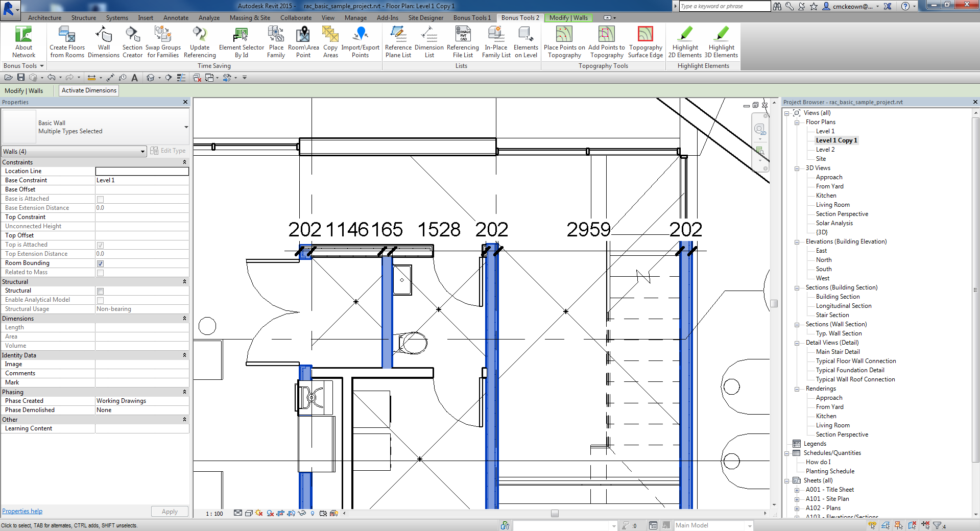
Task: Check the Base is Attached checkbox
Action: (x=101, y=199)
